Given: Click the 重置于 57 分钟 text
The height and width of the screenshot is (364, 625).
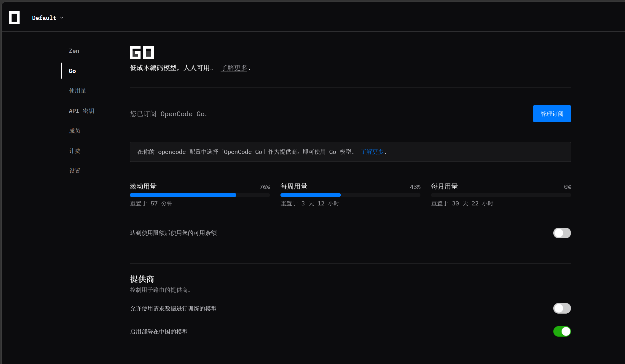Looking at the screenshot, I should (151, 203).
